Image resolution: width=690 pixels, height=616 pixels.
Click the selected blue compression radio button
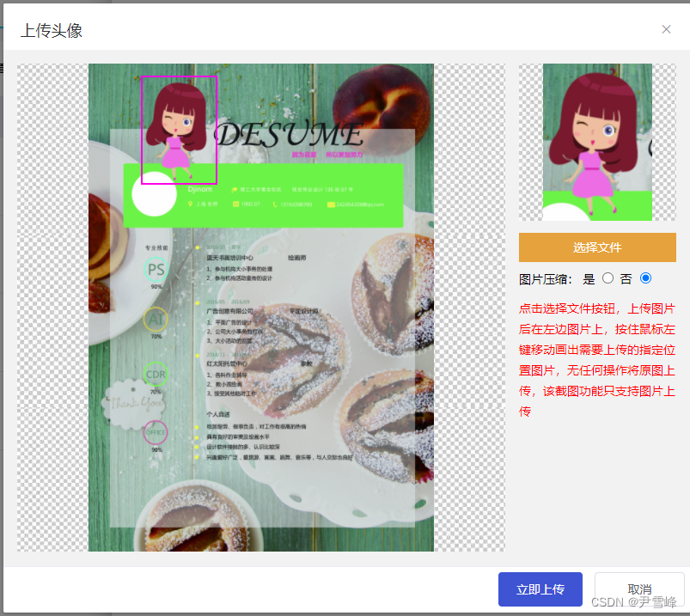coord(646,278)
